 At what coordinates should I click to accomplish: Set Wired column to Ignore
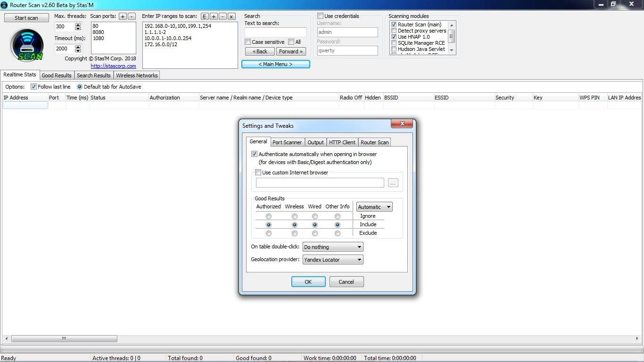click(x=314, y=216)
